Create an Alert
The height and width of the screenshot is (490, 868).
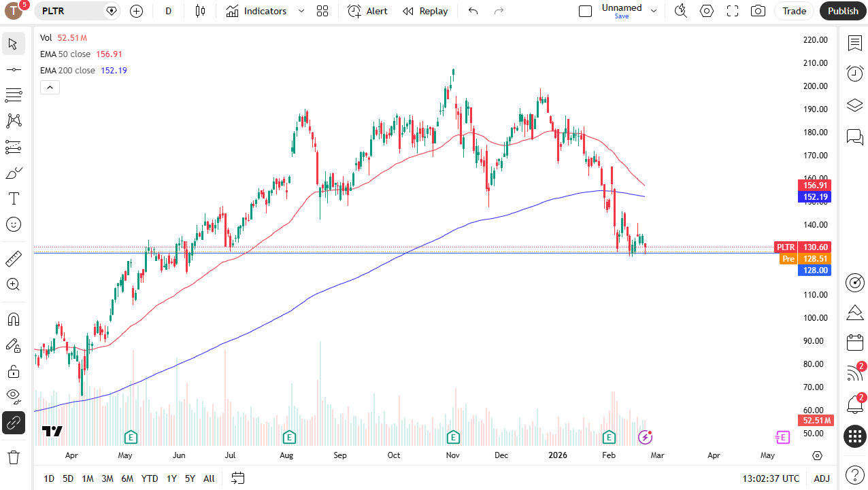point(367,11)
